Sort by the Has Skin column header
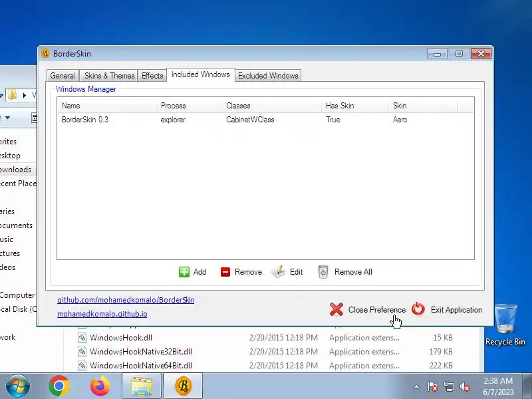532x399 pixels. point(355,106)
